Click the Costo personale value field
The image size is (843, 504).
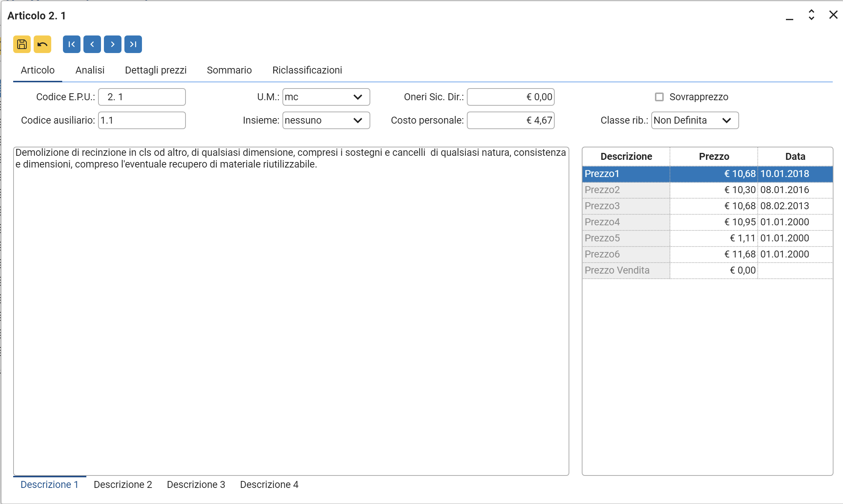(x=510, y=120)
